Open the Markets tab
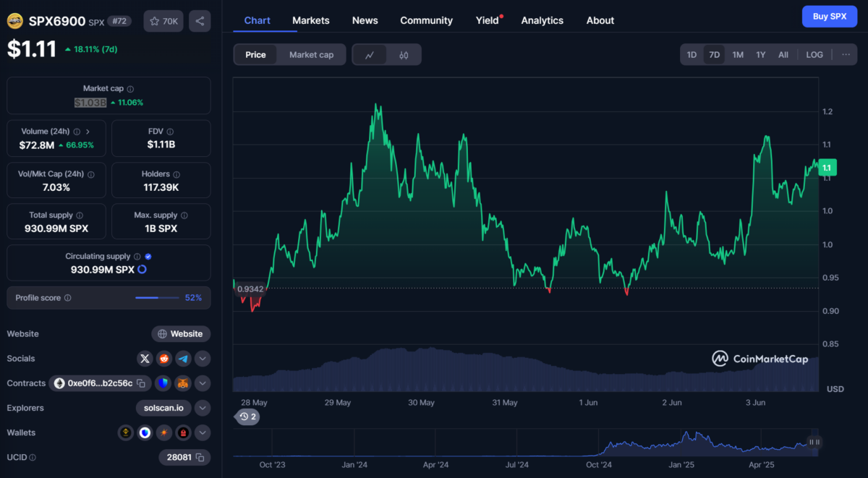The height and width of the screenshot is (478, 868). coord(311,20)
